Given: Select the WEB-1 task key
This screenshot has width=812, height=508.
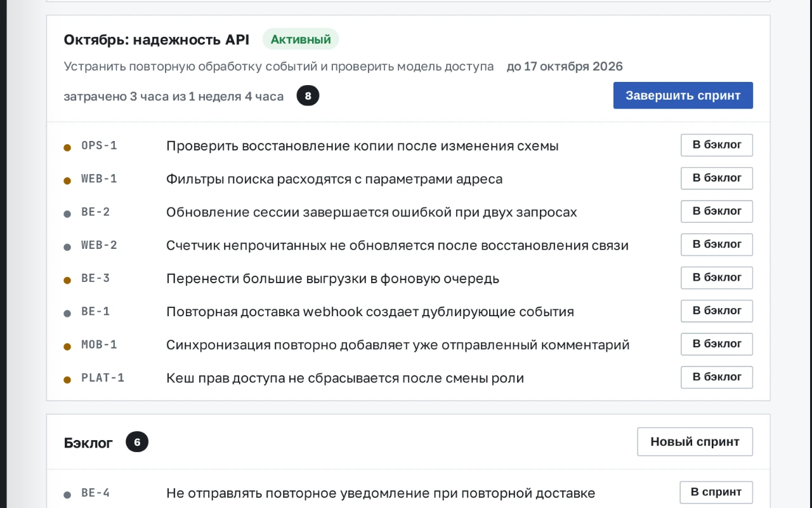Looking at the screenshot, I should coord(100,178).
